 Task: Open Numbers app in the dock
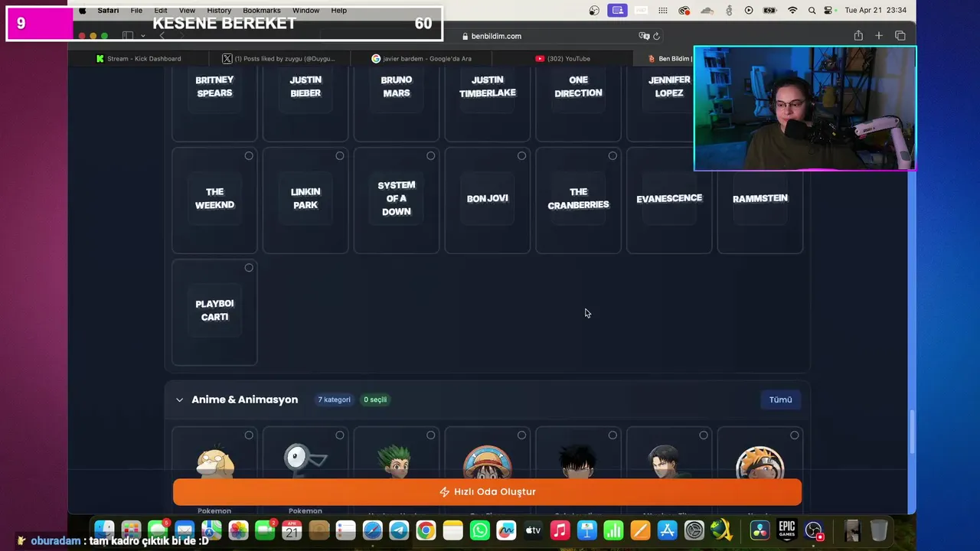(613, 530)
